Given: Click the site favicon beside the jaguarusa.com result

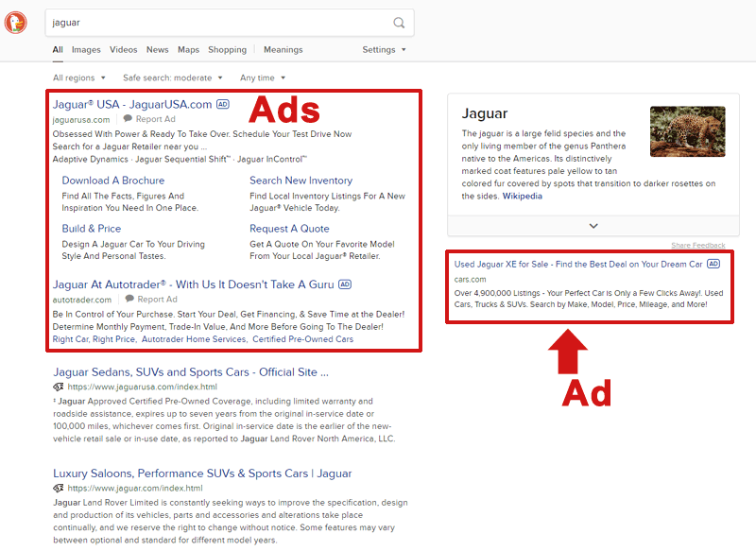Looking at the screenshot, I should pyautogui.click(x=59, y=387).
